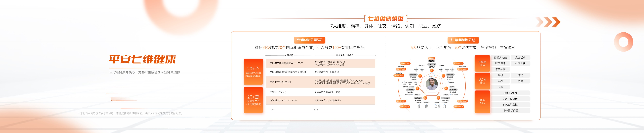The height and width of the screenshot is (133, 644).
Task: Click the WHO-5 Well-being Index entry
Action: 343,83
